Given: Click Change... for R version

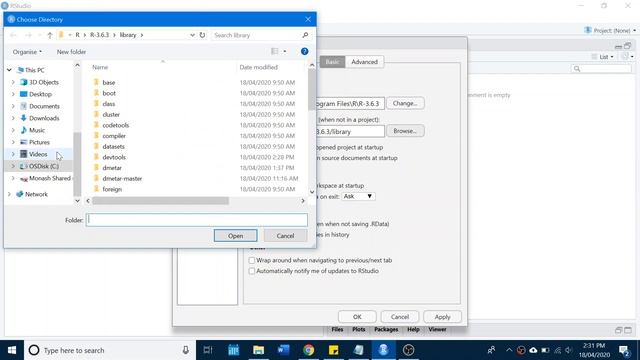Looking at the screenshot, I should tap(405, 103).
